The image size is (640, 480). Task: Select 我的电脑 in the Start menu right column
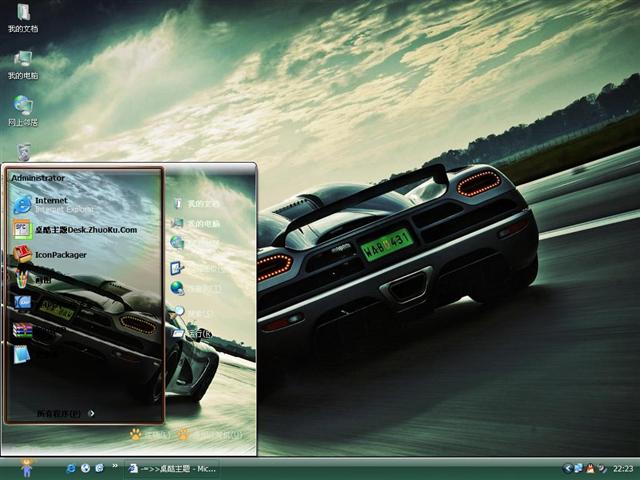click(x=200, y=224)
